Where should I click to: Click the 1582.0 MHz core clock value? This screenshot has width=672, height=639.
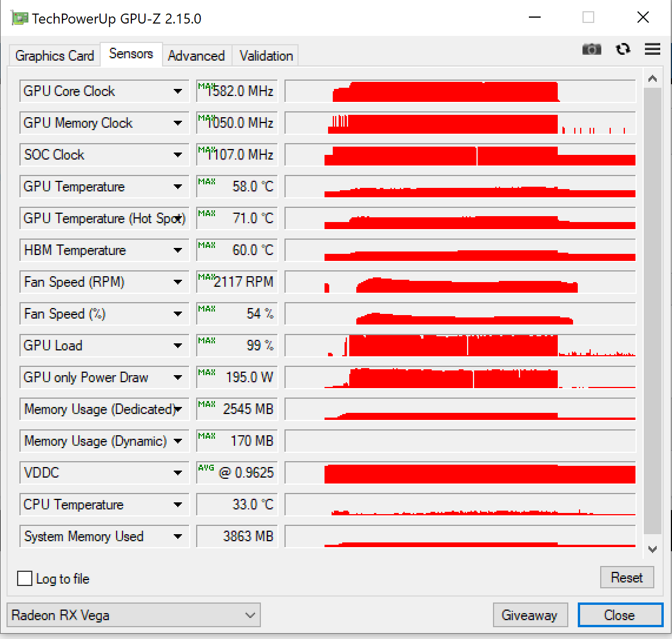[x=237, y=91]
